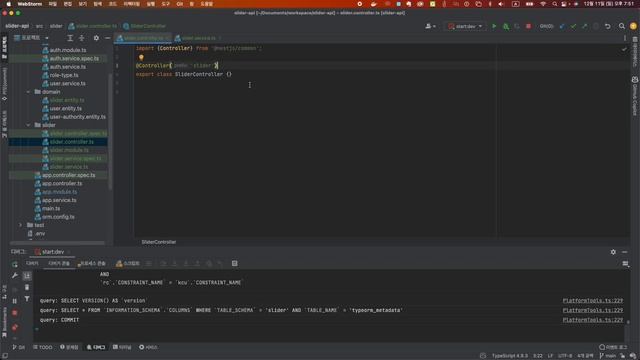Click the blue Git update project arrow
This screenshot has width=640, height=360.
click(x=562, y=26)
